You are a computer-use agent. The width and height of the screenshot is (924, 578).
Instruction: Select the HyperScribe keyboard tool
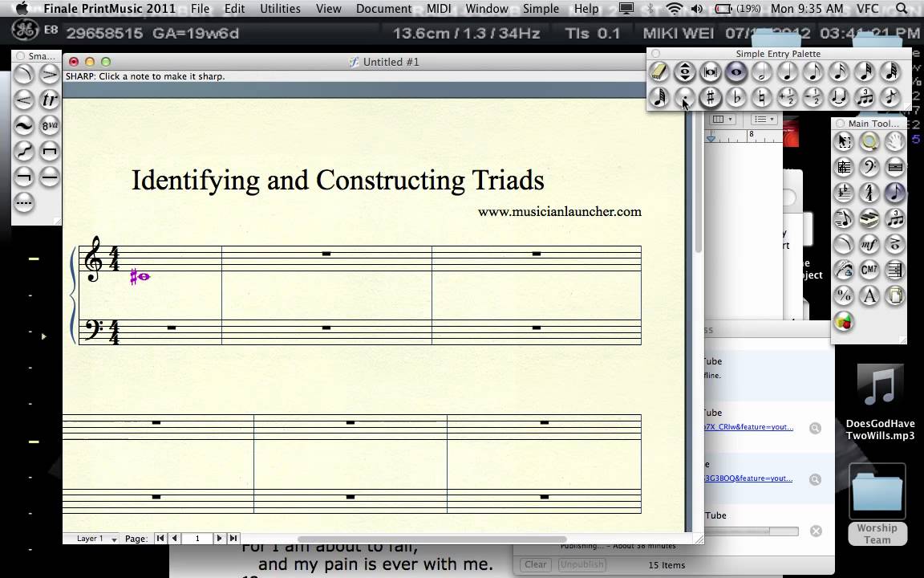(x=869, y=219)
